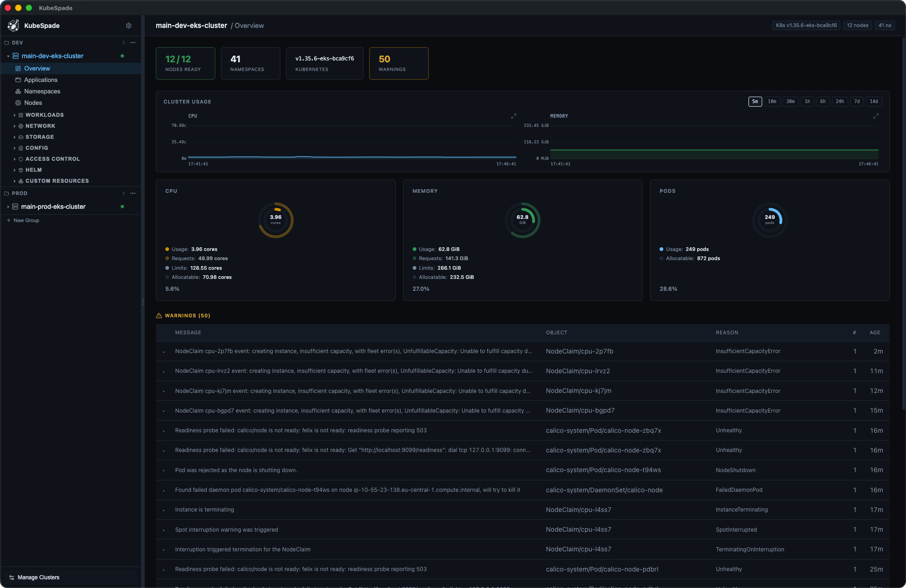Click the Memory 62.8 GiB donut gauge
This screenshot has width=906, height=588.
tap(523, 220)
